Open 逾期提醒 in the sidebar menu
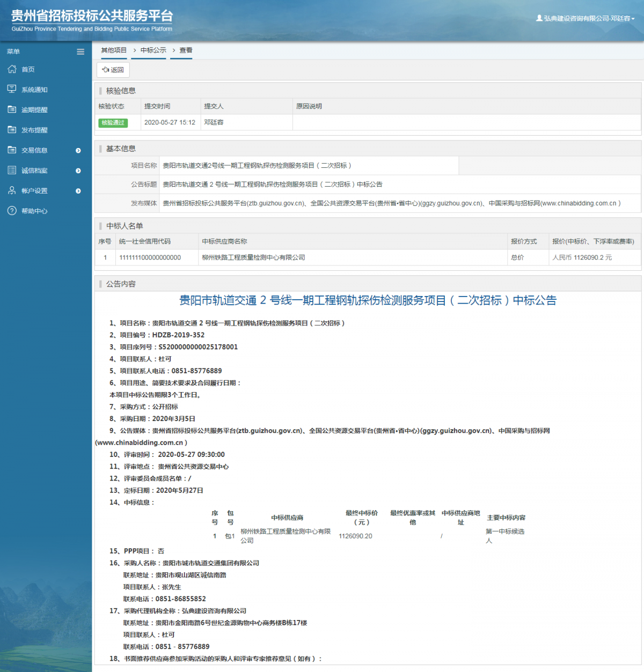644x672 pixels. (34, 110)
